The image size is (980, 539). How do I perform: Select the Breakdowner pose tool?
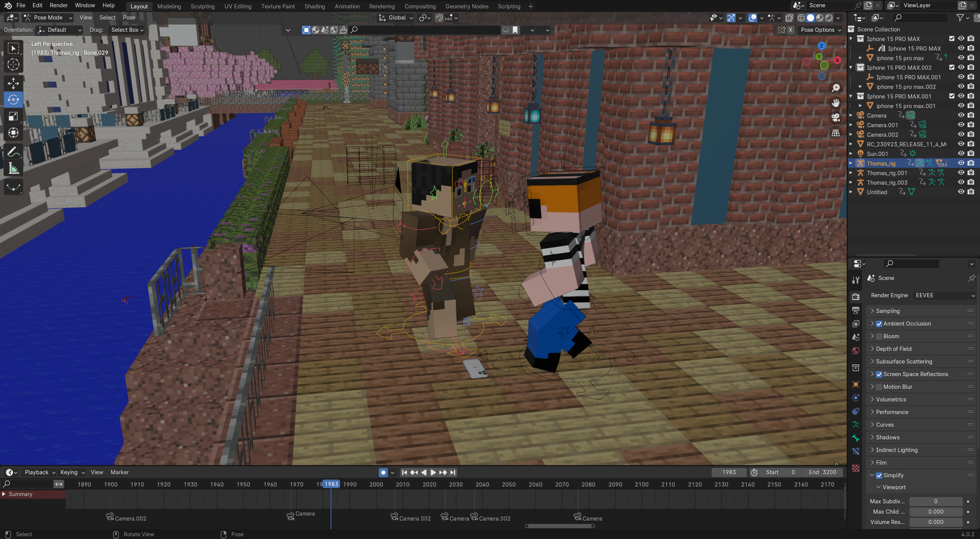tap(13, 187)
